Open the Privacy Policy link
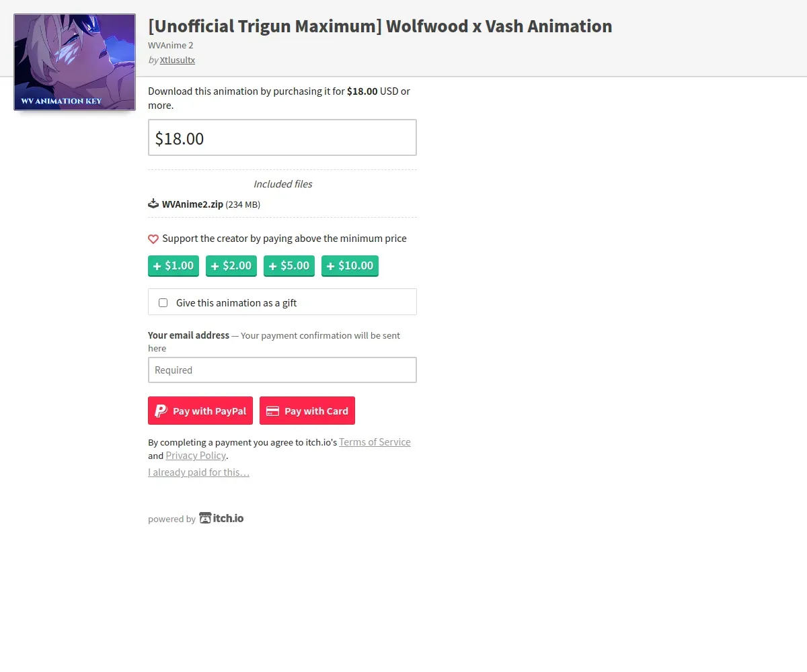Viewport: 807px width, 672px height. coord(196,455)
